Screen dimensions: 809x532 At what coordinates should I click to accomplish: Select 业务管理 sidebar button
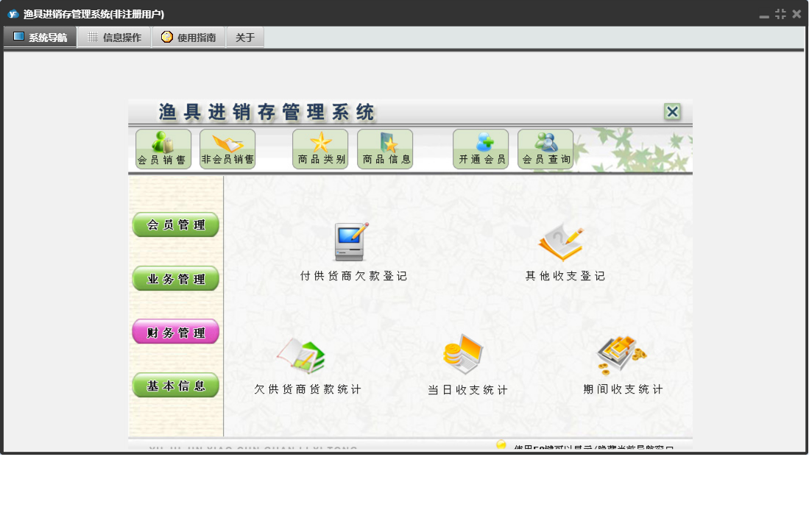pos(176,279)
